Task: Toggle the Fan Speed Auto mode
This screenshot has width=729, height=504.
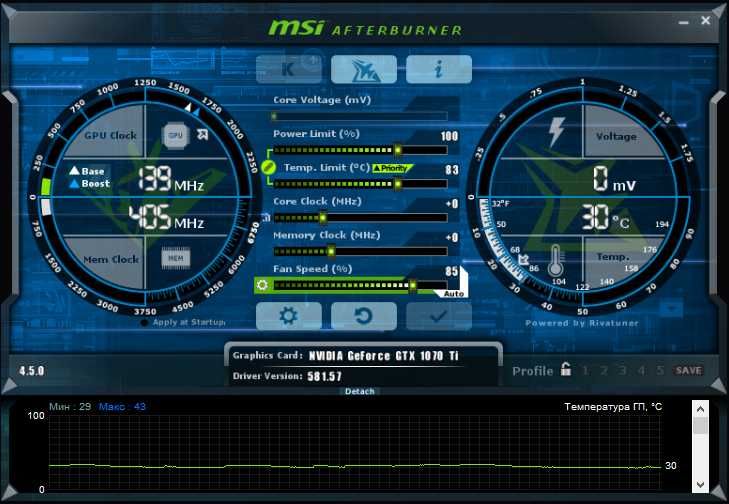Action: coord(453,294)
